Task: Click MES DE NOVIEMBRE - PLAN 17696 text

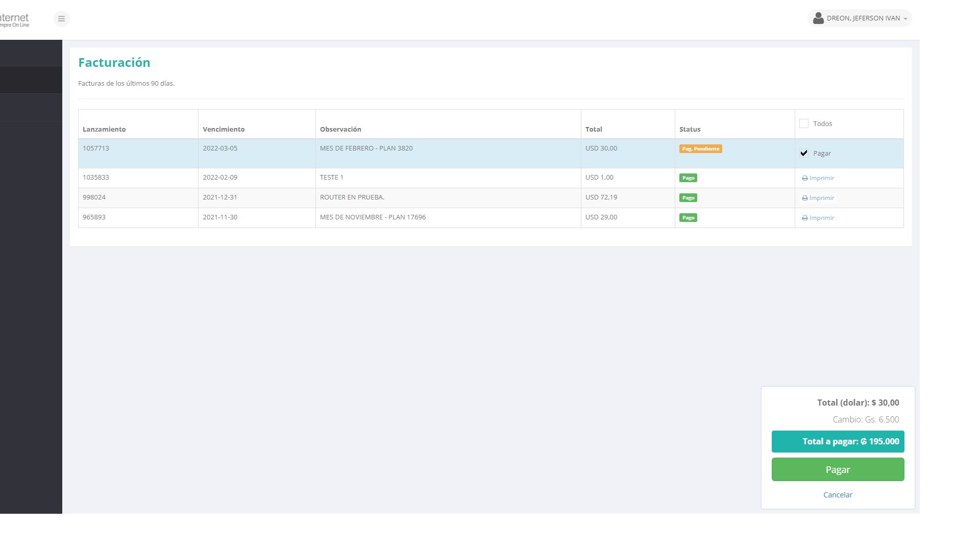Action: [x=373, y=217]
